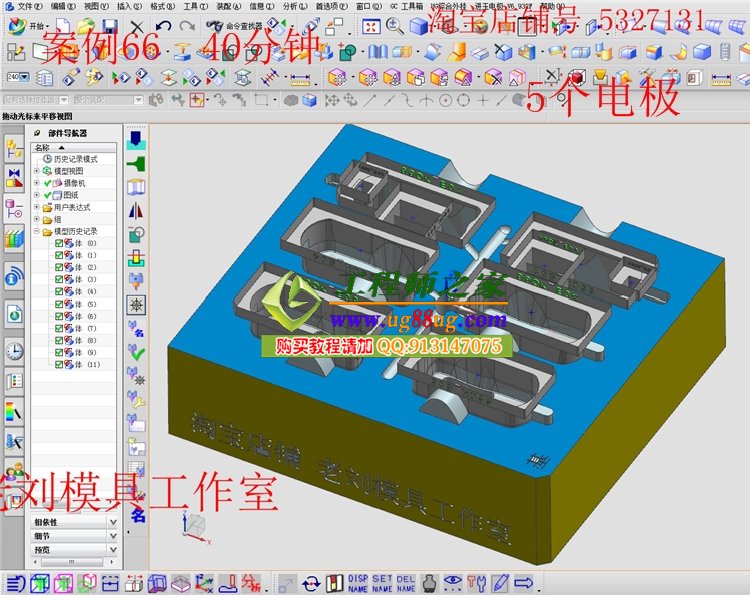Toggle the checkbox for 体 (11)
The image size is (750, 595).
coord(59,364)
